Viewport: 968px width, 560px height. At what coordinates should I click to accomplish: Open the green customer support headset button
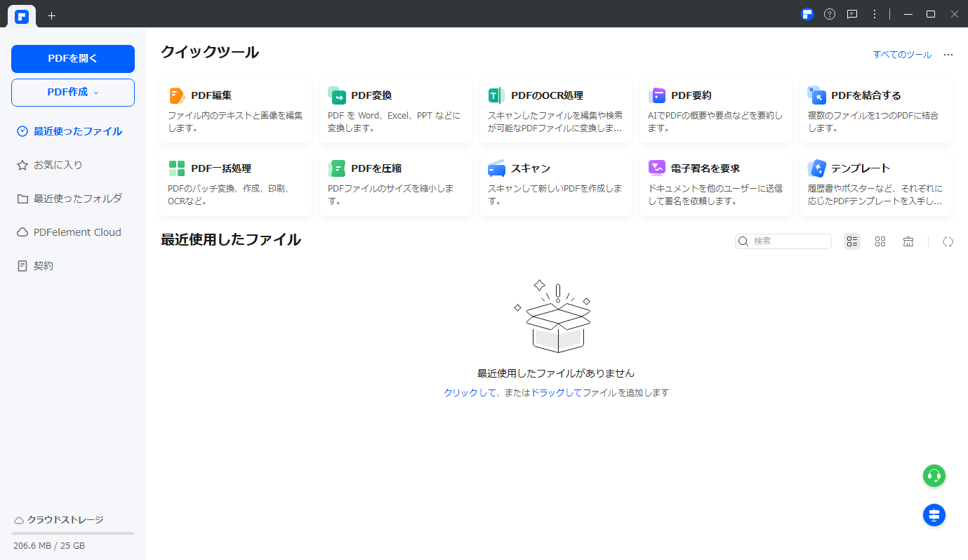tap(934, 476)
